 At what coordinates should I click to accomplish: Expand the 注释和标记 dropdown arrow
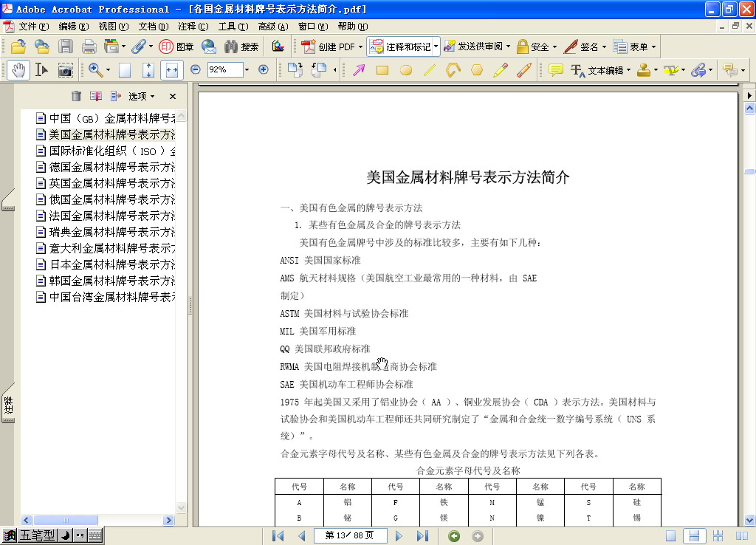(x=436, y=47)
